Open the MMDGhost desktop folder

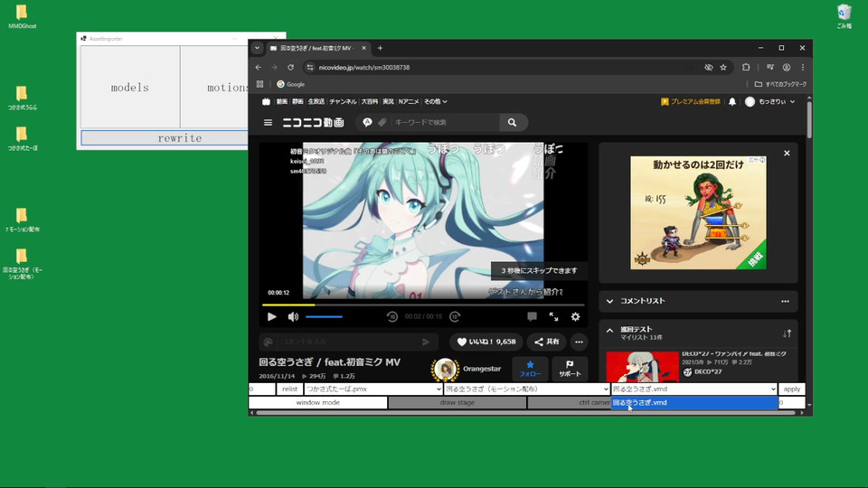coord(22,16)
